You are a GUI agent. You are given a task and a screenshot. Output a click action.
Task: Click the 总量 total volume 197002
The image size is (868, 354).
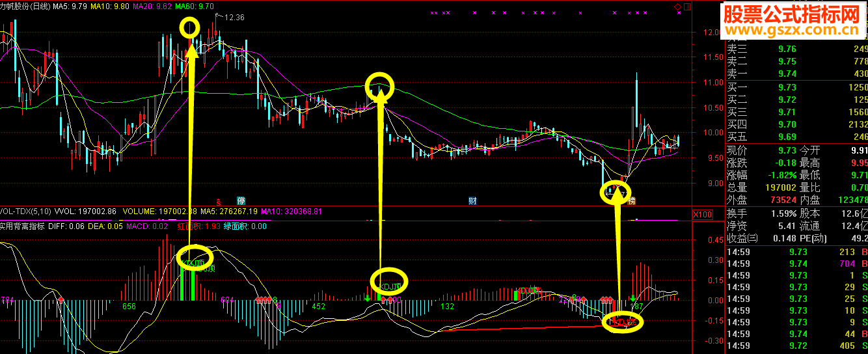(780, 187)
